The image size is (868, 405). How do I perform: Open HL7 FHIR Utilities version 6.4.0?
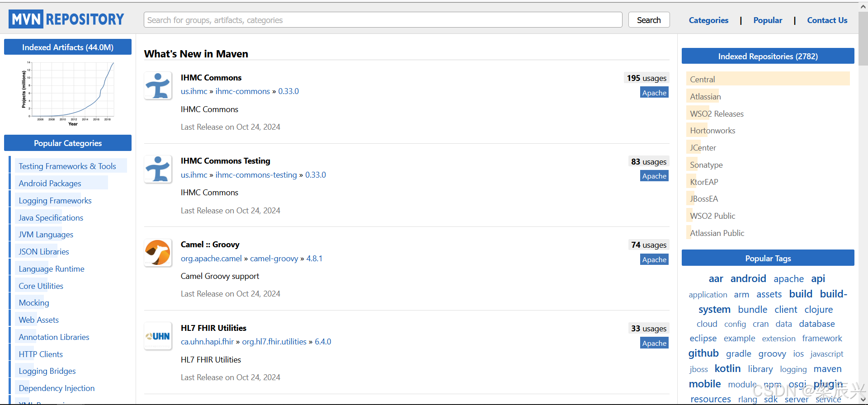click(323, 342)
